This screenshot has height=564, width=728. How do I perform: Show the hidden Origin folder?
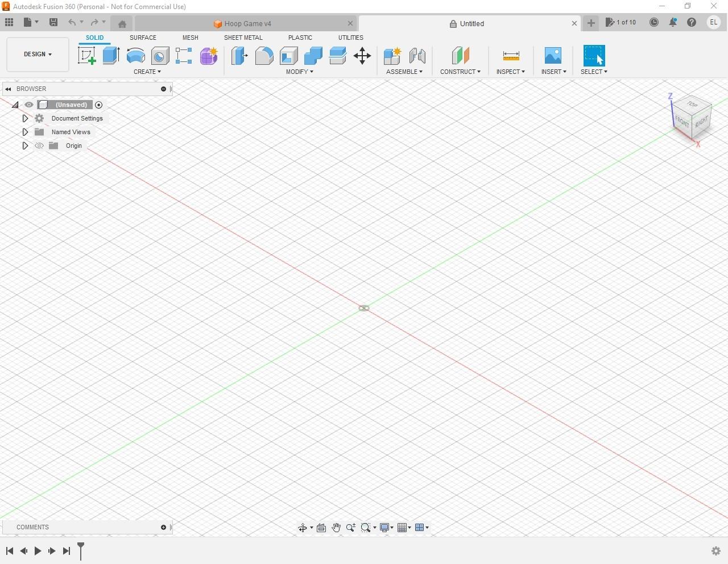coord(39,146)
